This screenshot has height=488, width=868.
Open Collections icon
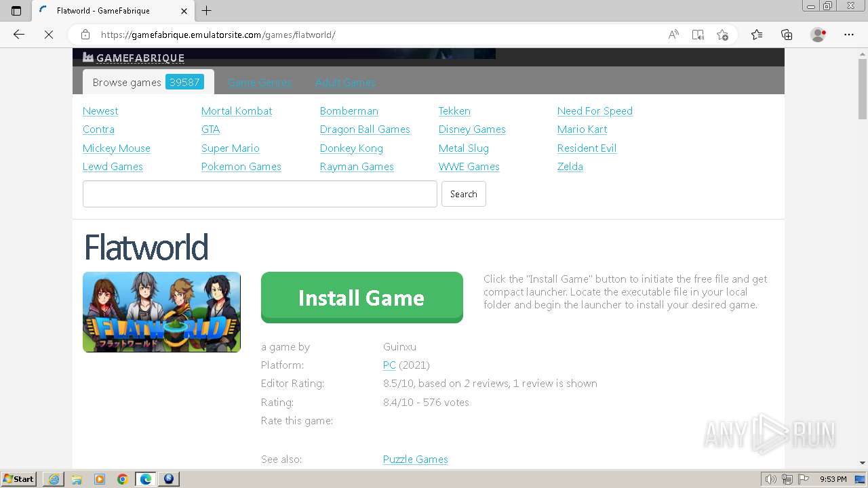click(787, 35)
